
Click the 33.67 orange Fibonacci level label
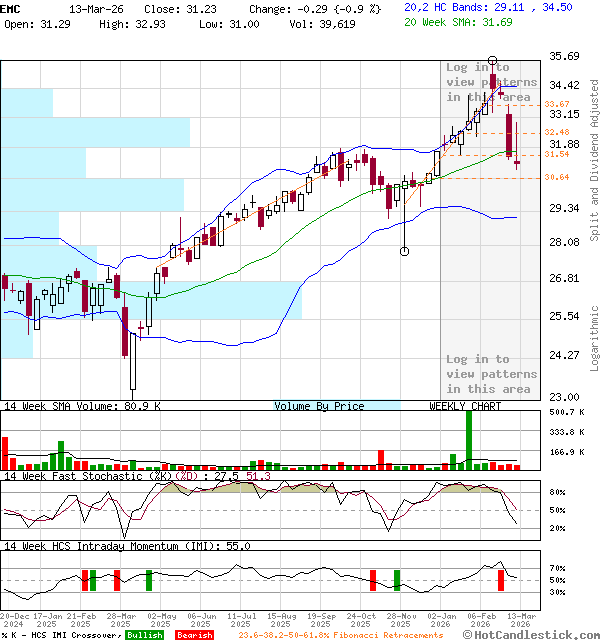tap(557, 104)
